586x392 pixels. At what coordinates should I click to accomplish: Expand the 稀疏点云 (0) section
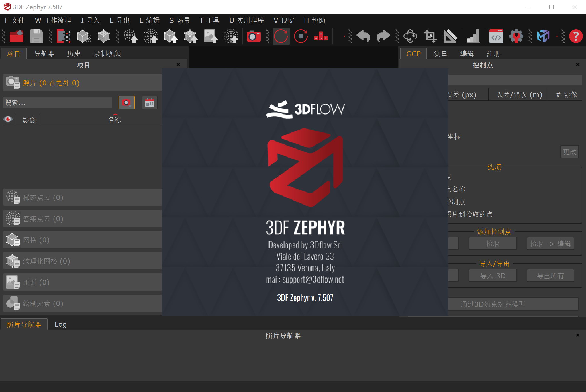[x=83, y=197]
